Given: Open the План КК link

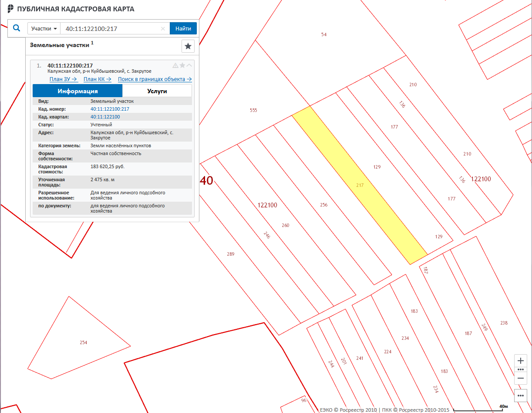Looking at the screenshot, I should coord(97,79).
